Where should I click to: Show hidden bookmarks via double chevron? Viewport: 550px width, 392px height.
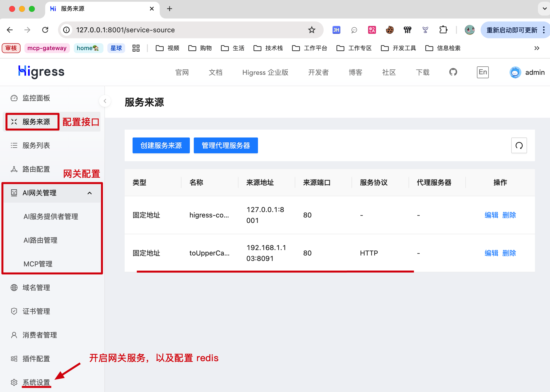pyautogui.click(x=537, y=48)
